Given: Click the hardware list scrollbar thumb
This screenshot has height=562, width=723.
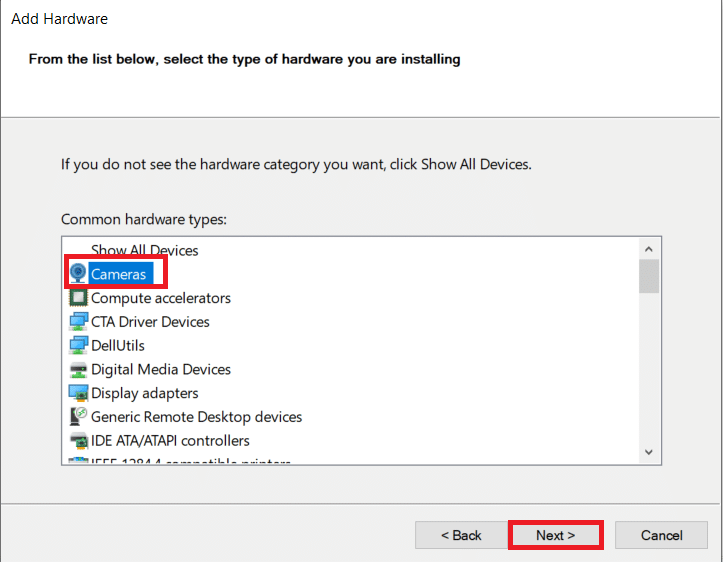Looking at the screenshot, I should (649, 276).
